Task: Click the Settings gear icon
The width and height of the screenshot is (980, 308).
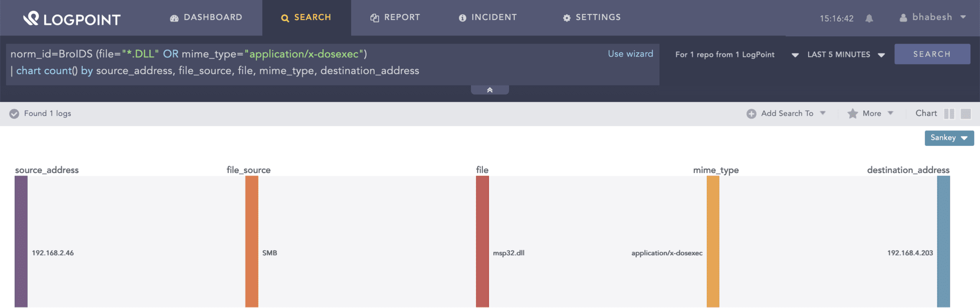Action: click(567, 18)
